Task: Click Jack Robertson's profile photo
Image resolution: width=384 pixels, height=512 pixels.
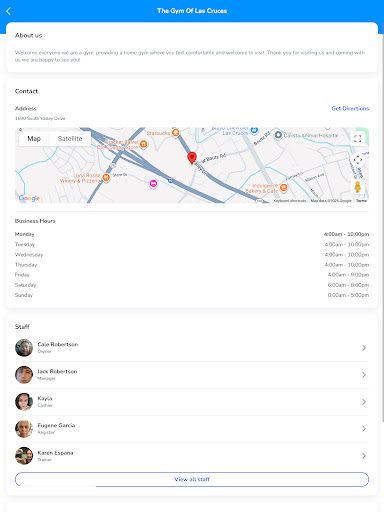Action: tap(24, 375)
